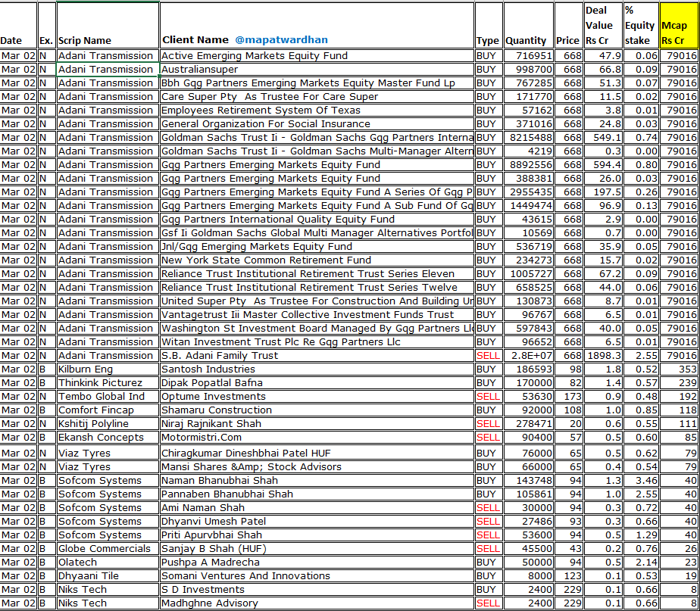Click deal value 594.4 cell

[603, 165]
